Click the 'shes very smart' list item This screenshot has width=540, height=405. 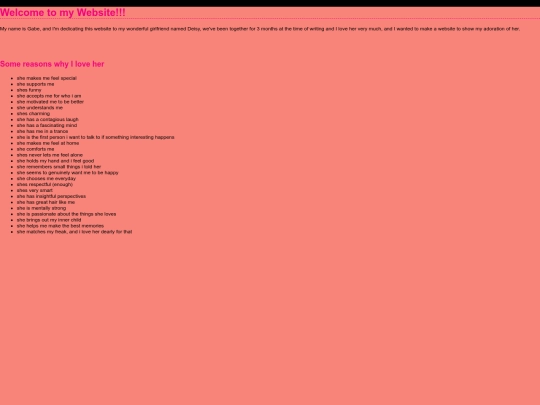pos(35,190)
